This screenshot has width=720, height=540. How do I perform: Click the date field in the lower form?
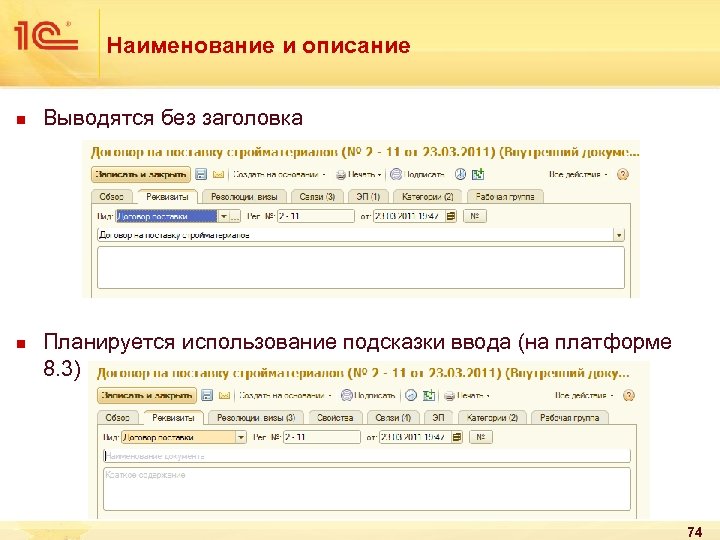415,437
